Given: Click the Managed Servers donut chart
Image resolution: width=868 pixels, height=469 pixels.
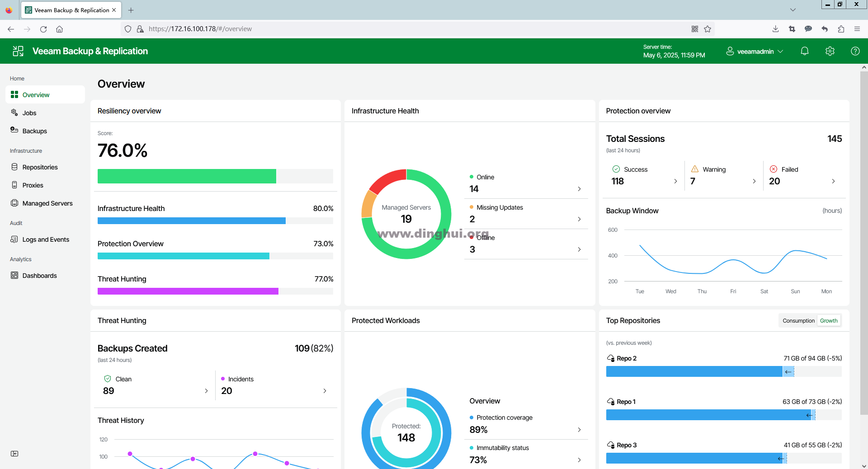Looking at the screenshot, I should (x=406, y=214).
